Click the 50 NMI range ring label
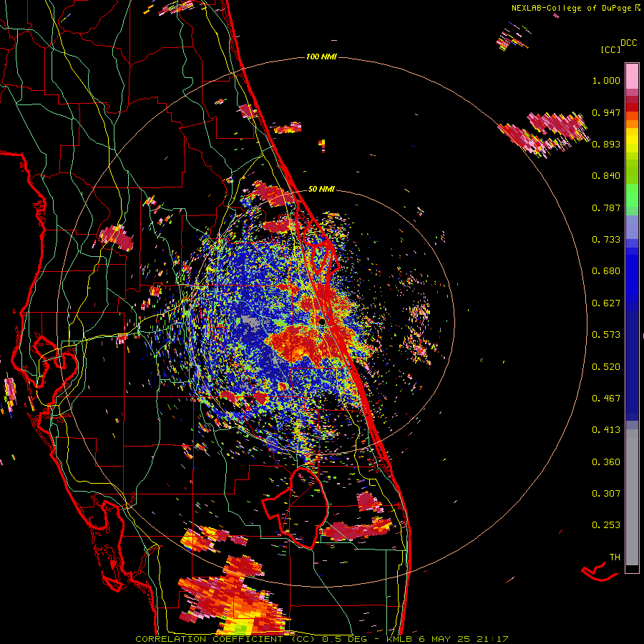The height and width of the screenshot is (644, 644). coord(321,190)
